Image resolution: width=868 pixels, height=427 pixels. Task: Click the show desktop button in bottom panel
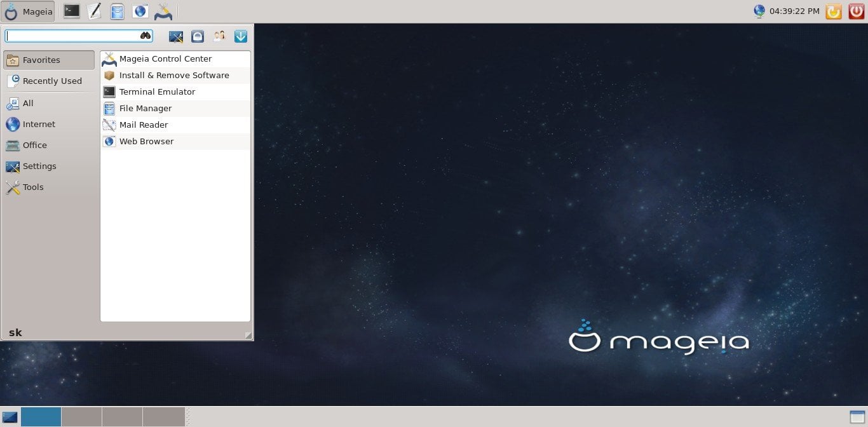coord(10,417)
